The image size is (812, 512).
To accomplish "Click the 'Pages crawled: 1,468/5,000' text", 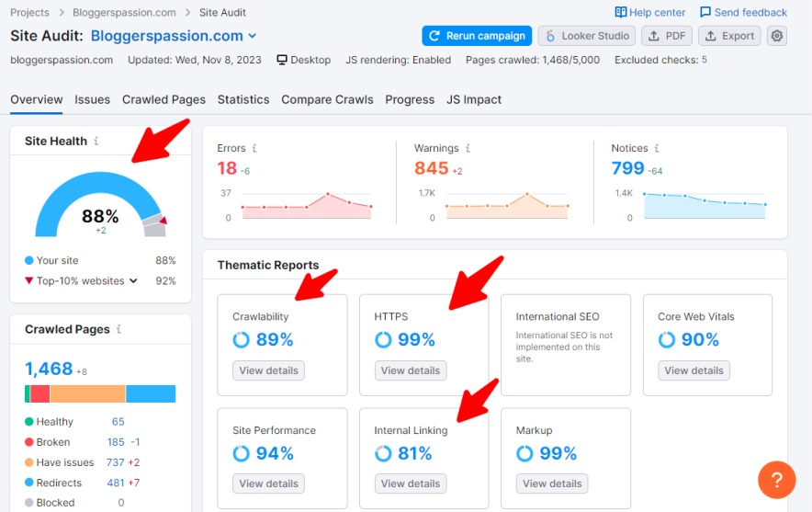I will tap(533, 60).
